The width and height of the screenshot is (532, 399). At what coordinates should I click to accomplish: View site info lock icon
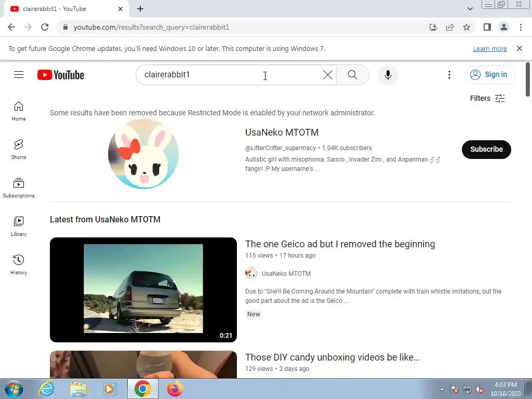point(65,27)
